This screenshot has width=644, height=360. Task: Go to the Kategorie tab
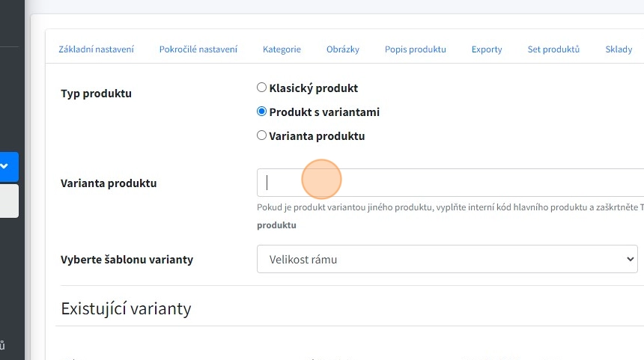point(282,49)
